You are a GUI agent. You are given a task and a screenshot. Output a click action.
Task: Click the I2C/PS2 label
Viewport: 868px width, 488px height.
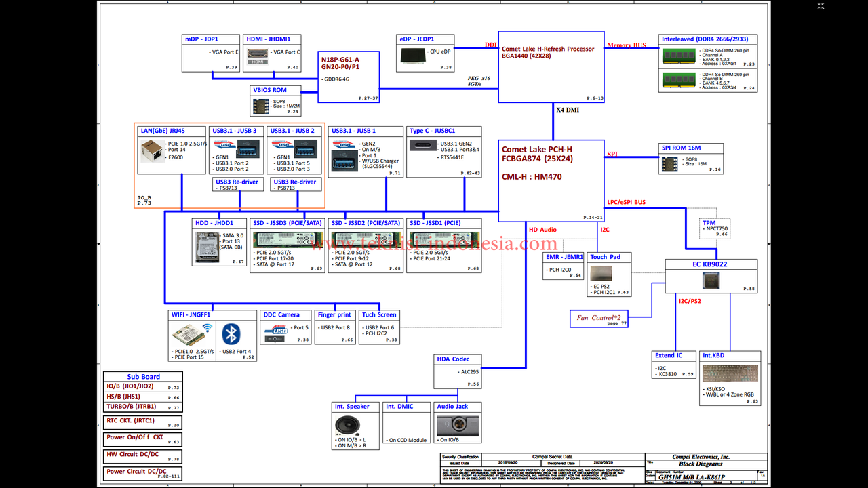pos(690,300)
